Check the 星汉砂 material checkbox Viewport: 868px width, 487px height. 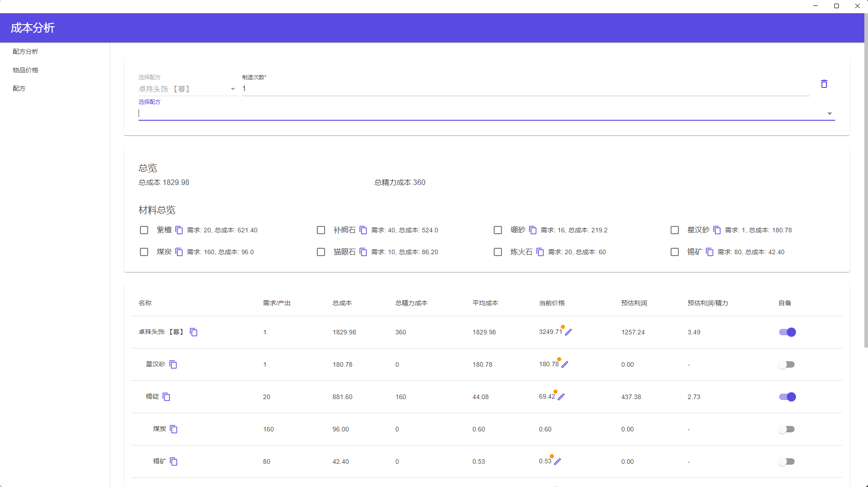pyautogui.click(x=675, y=230)
